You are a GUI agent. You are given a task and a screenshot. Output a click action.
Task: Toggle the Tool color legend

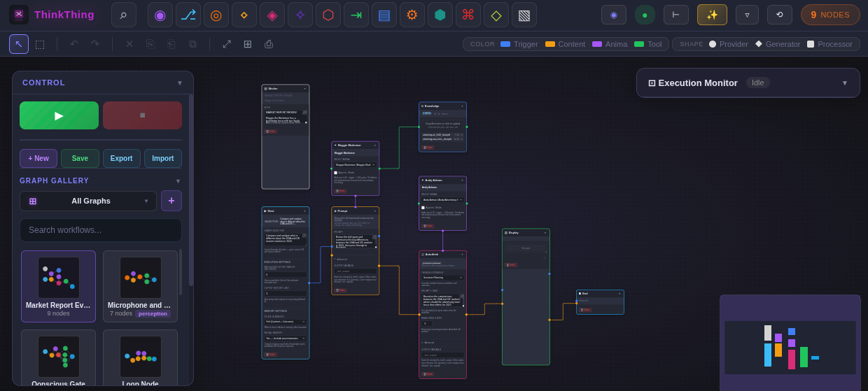click(x=648, y=44)
